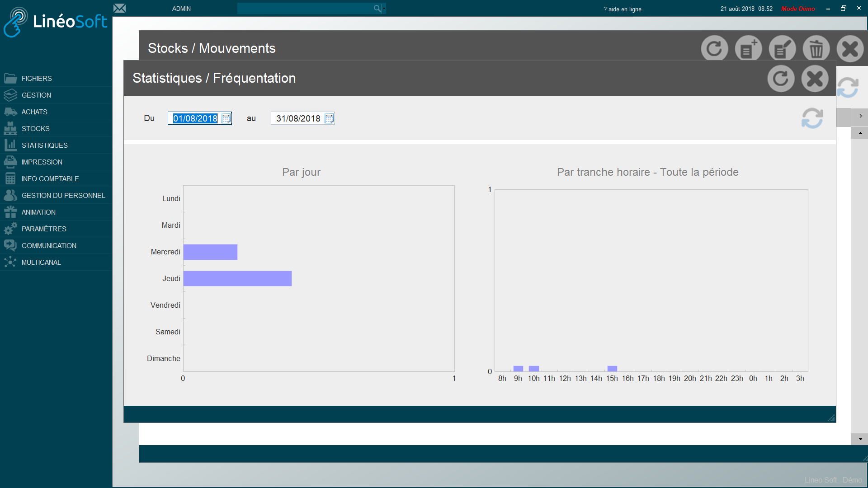Image resolution: width=868 pixels, height=488 pixels.
Task: Click the GESTION layers icon
Action: [x=10, y=95]
